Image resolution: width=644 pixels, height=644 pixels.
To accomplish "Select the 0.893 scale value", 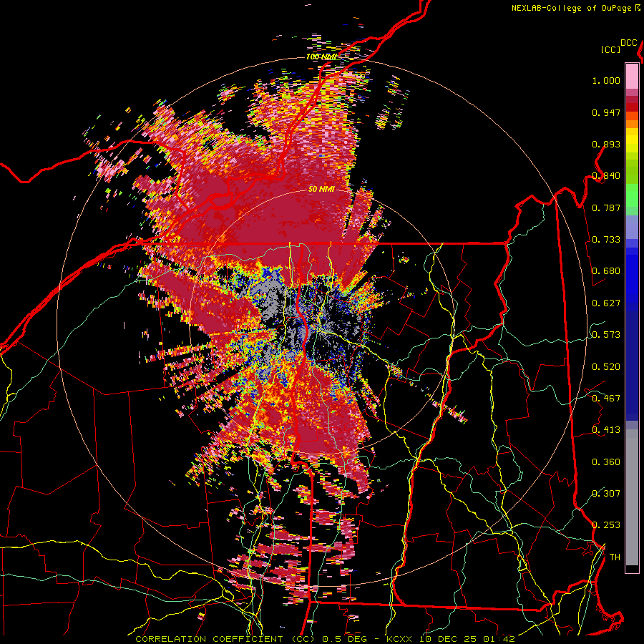I will pos(606,144).
